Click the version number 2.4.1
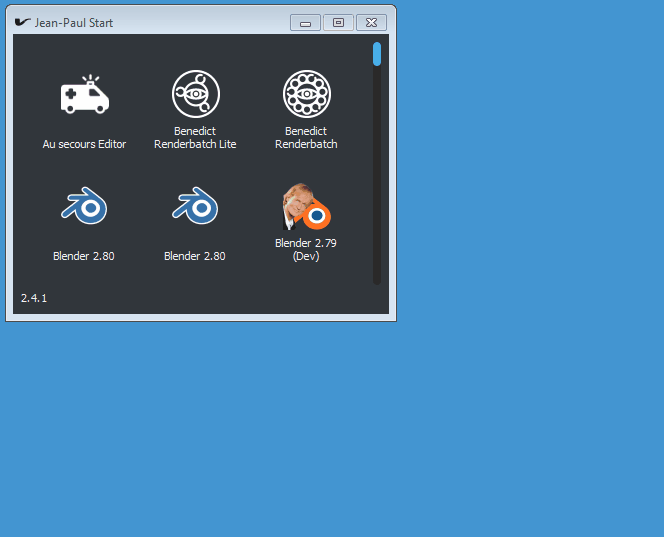Viewport: 664px width, 537px height. coord(34,298)
